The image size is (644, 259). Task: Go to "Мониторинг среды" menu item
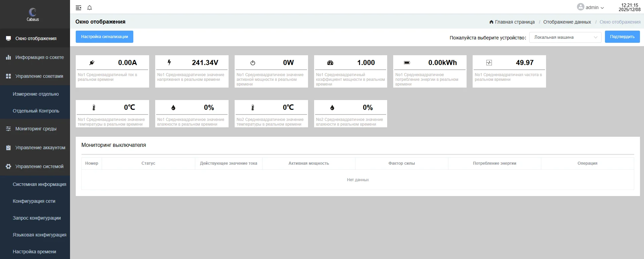pos(35,129)
